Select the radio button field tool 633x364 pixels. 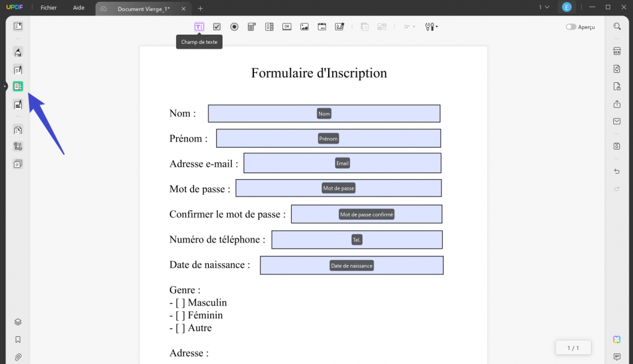coord(234,27)
